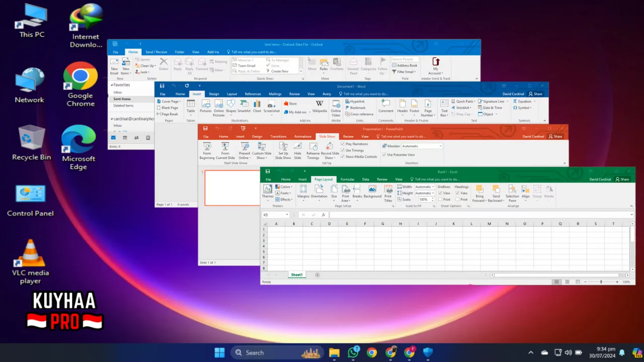
Task: Open Animations tab in PowerPoint
Action: coord(303,136)
